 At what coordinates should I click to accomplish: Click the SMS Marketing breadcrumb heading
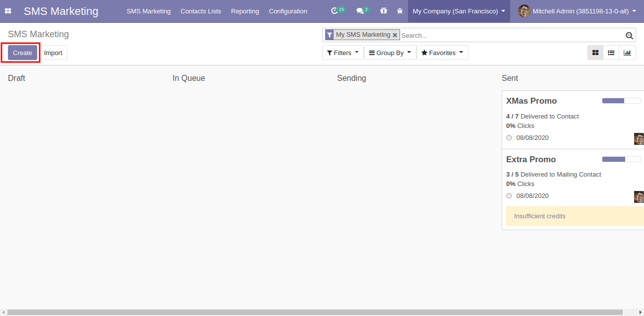point(38,34)
